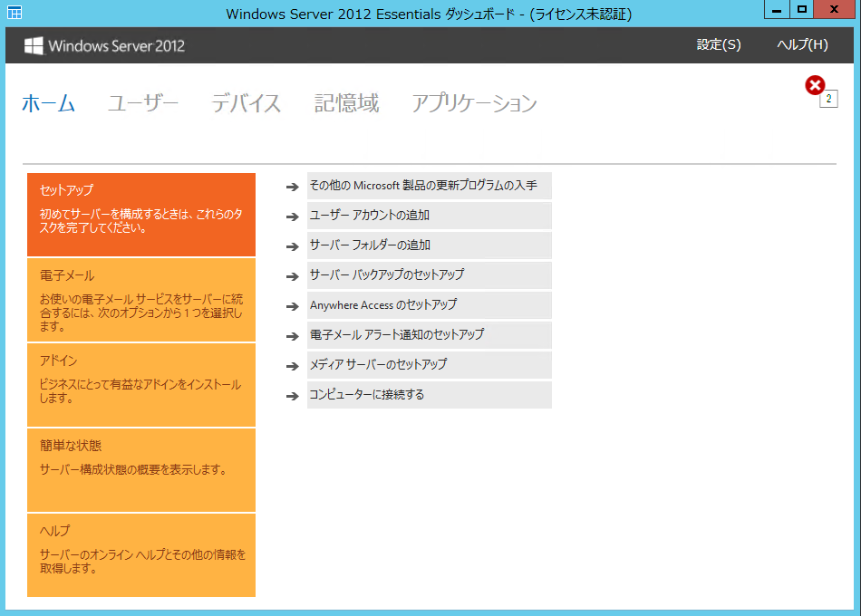Click arrow icon beside Anywhere Access のセットアップ
This screenshot has width=861, height=616.
(x=292, y=306)
